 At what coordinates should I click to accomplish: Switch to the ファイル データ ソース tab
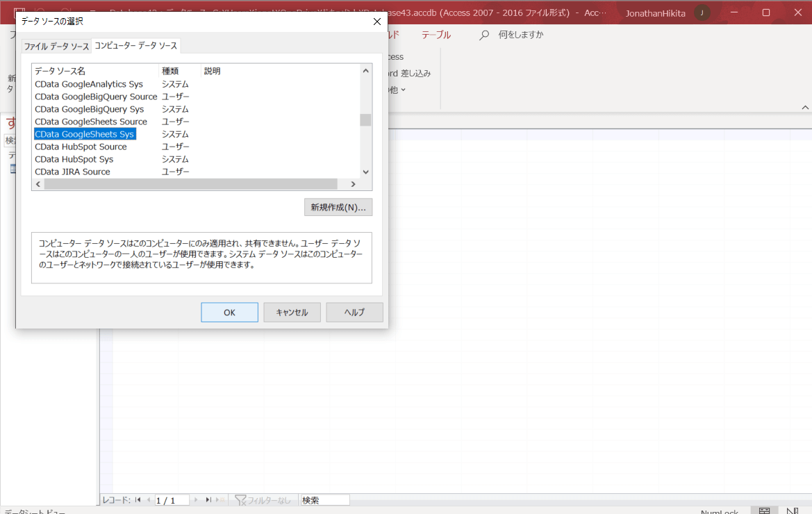coord(56,46)
